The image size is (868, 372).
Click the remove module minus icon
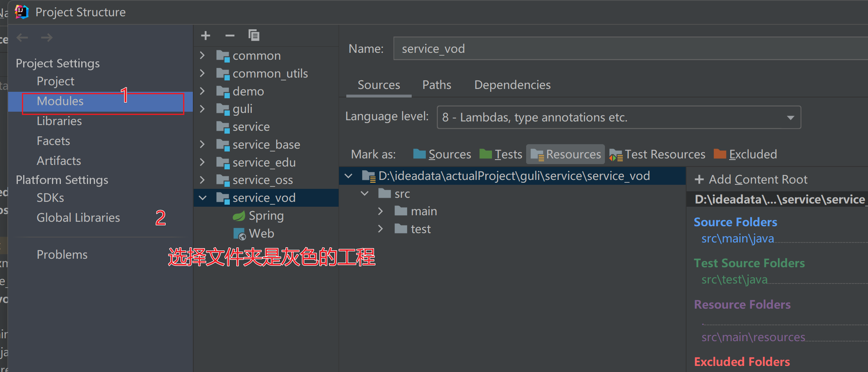coord(230,35)
